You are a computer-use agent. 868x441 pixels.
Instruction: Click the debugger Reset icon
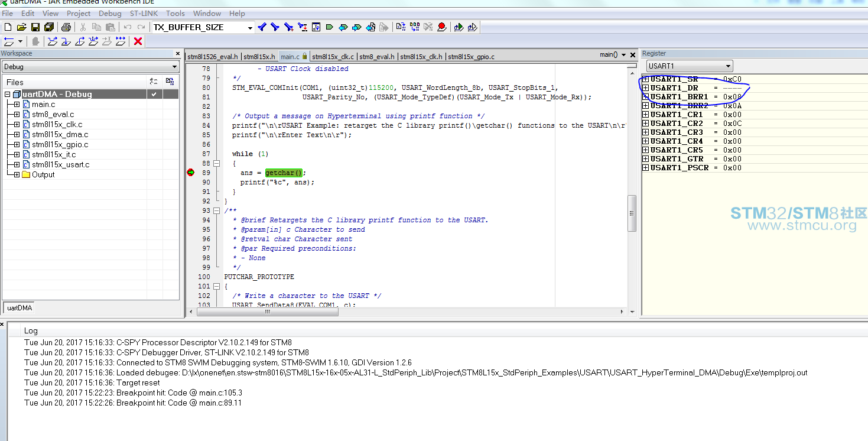(9, 41)
